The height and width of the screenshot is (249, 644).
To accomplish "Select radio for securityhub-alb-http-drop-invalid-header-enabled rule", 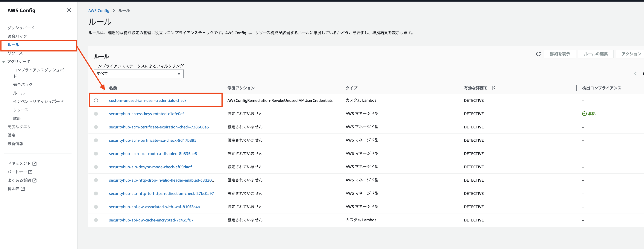I will [x=96, y=180].
